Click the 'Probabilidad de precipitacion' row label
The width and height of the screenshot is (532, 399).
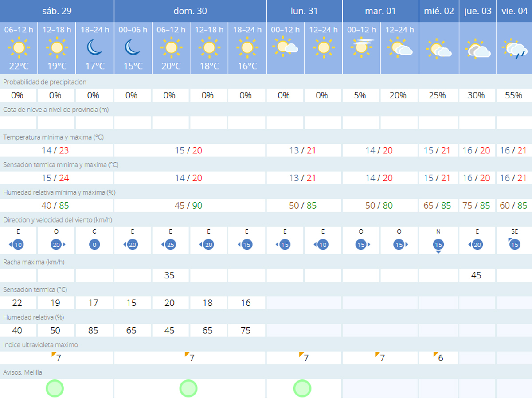[45, 82]
